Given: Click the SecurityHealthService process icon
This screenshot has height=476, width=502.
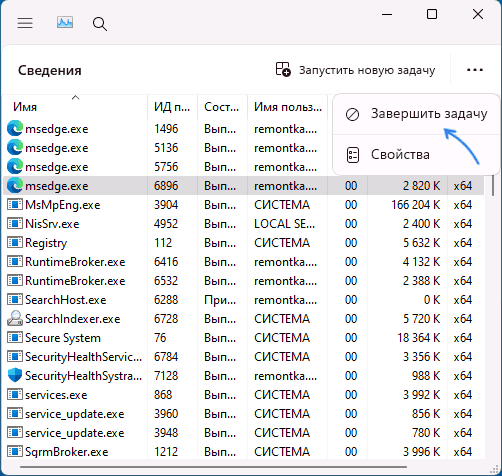Looking at the screenshot, I should [15, 357].
